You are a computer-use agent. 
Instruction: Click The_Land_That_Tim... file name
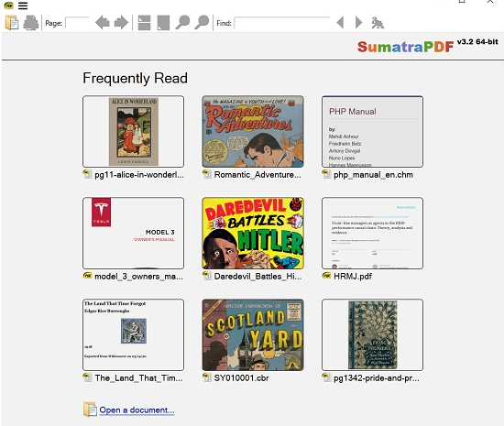click(138, 377)
